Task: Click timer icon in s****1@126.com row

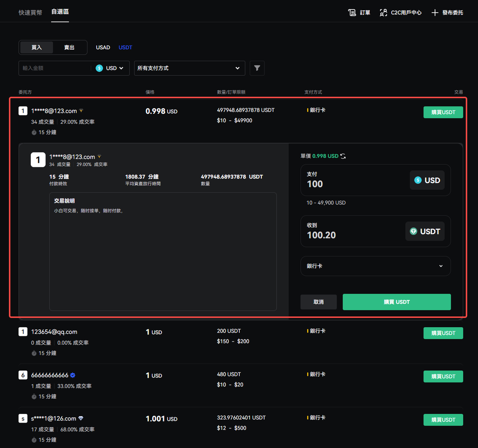Action: pos(34,440)
